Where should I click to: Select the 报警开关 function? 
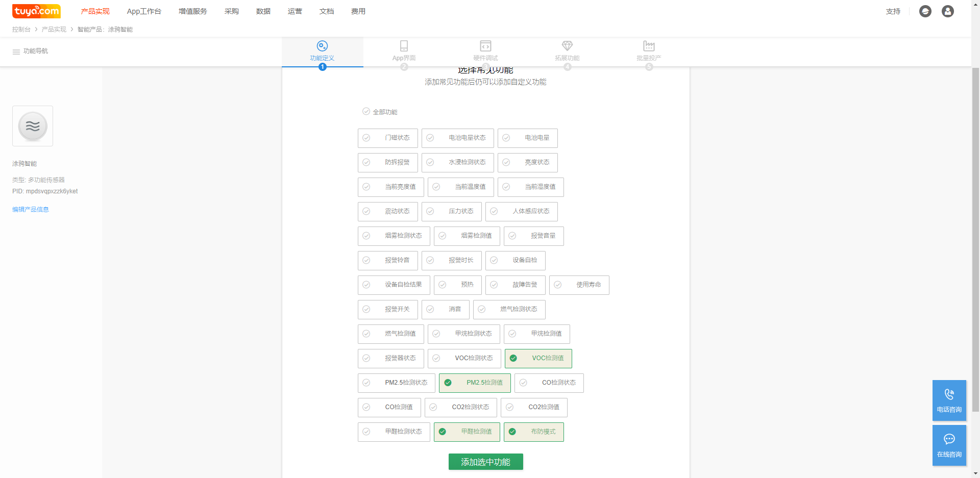coord(388,310)
